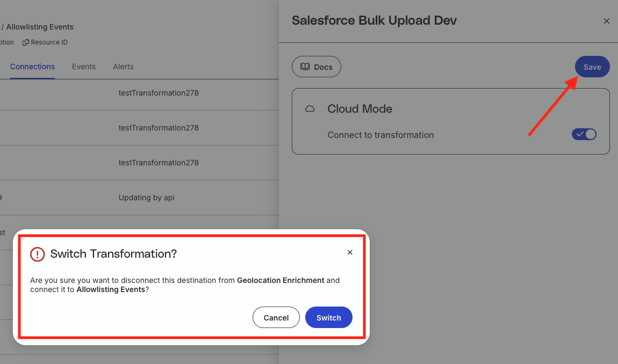This screenshot has width=618, height=364.
Task: Close the Switch Transformation dialog with X
Action: click(350, 252)
